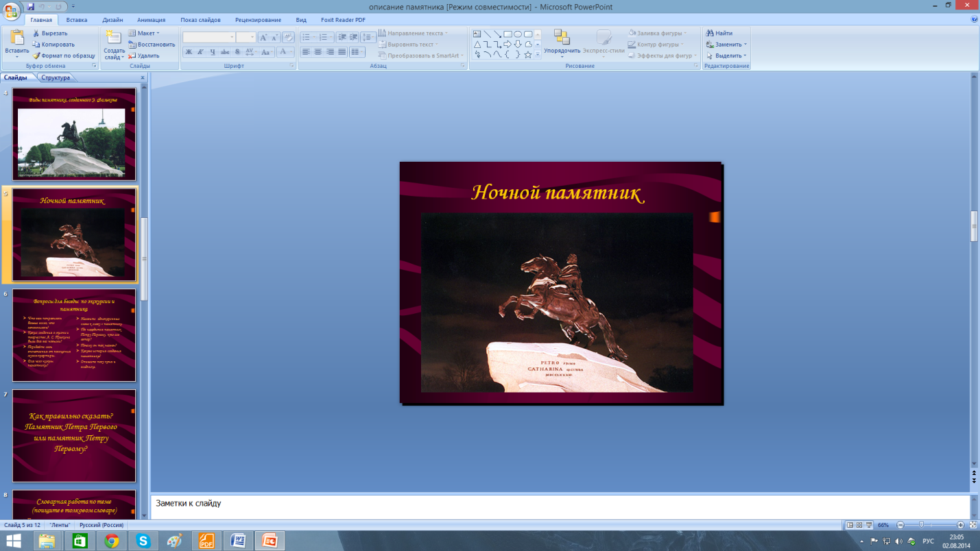
Task: Click the Русский (Россия) language indicator
Action: [101, 525]
